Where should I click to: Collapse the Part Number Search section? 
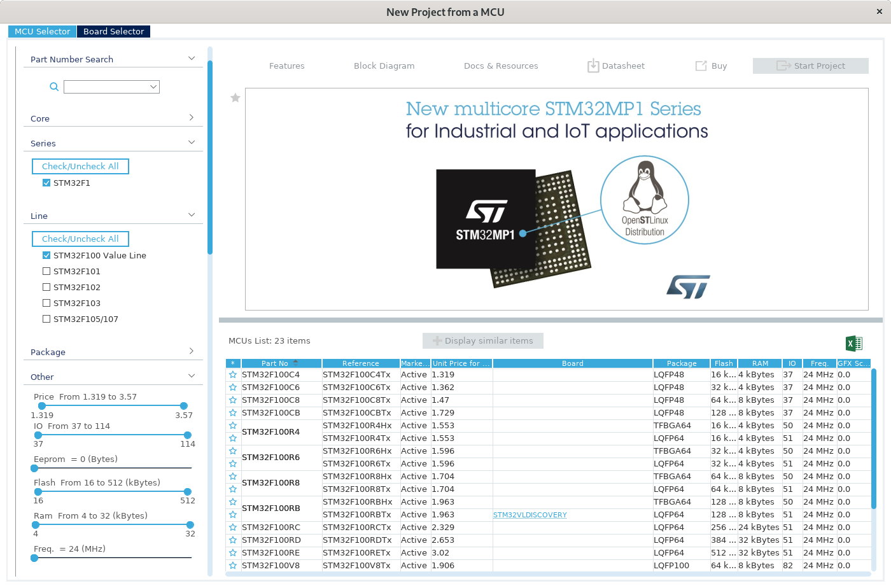pos(192,59)
